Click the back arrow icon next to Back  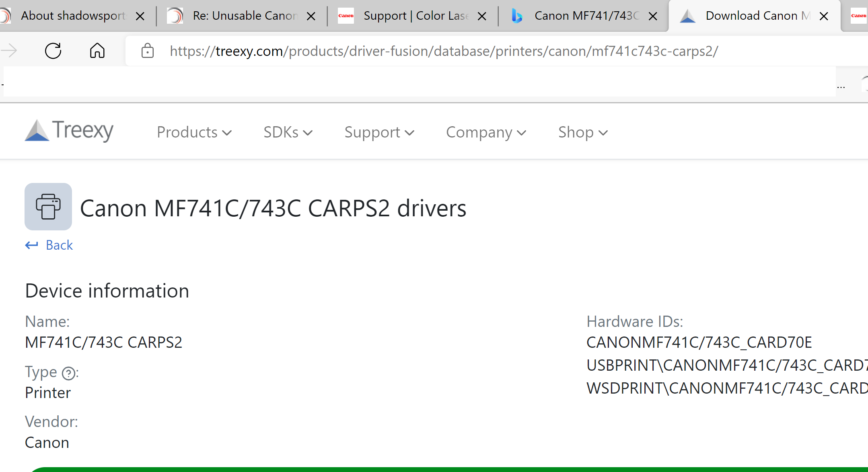pos(32,245)
